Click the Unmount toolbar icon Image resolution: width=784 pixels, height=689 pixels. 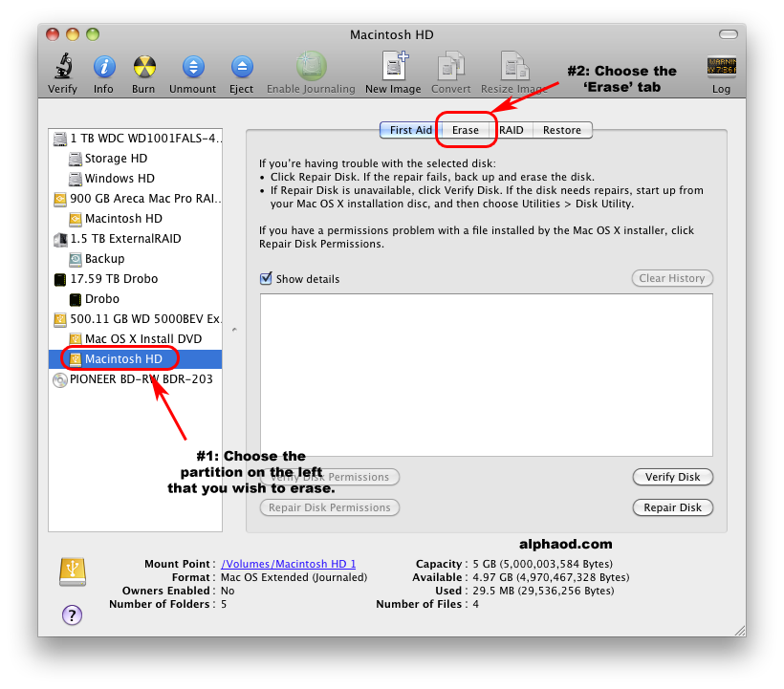pos(193,67)
